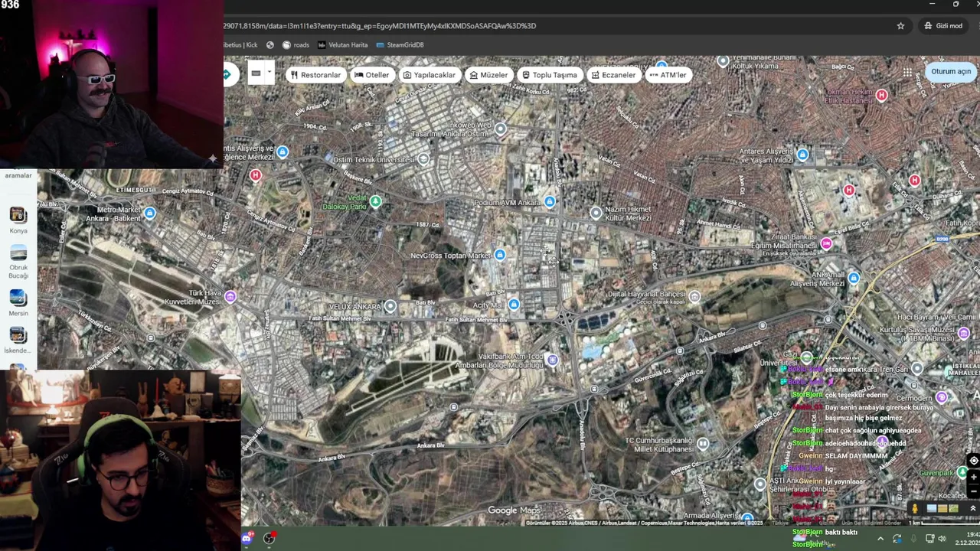Show hidden icons in the system tray
980x551 pixels.
[x=880, y=539]
